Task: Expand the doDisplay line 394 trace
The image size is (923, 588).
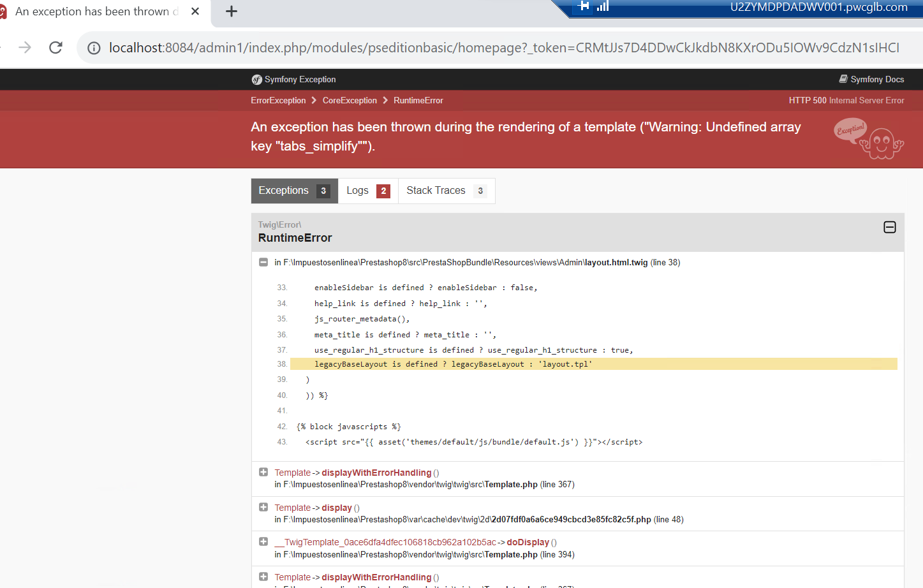Action: (x=263, y=541)
